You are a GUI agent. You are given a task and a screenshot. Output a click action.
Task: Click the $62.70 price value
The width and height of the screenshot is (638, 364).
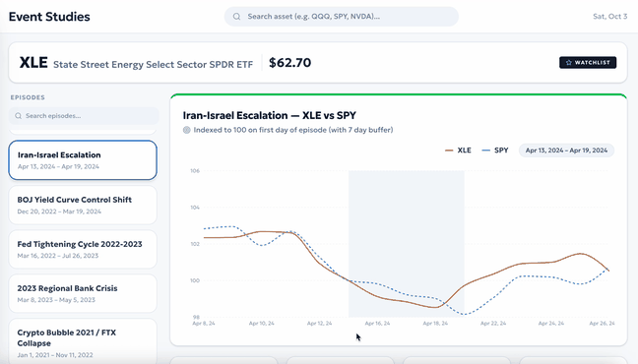[290, 63]
